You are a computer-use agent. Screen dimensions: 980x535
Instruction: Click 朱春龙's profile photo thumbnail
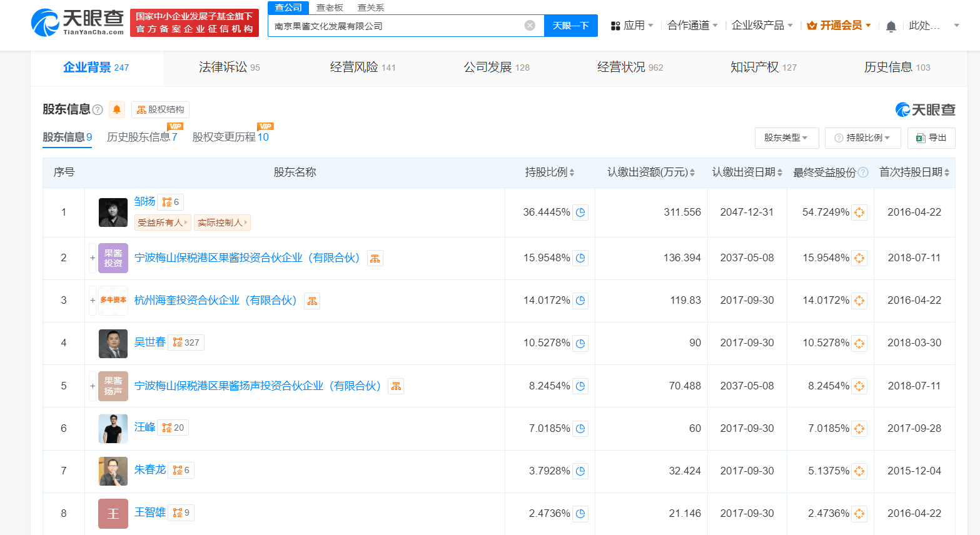point(113,471)
